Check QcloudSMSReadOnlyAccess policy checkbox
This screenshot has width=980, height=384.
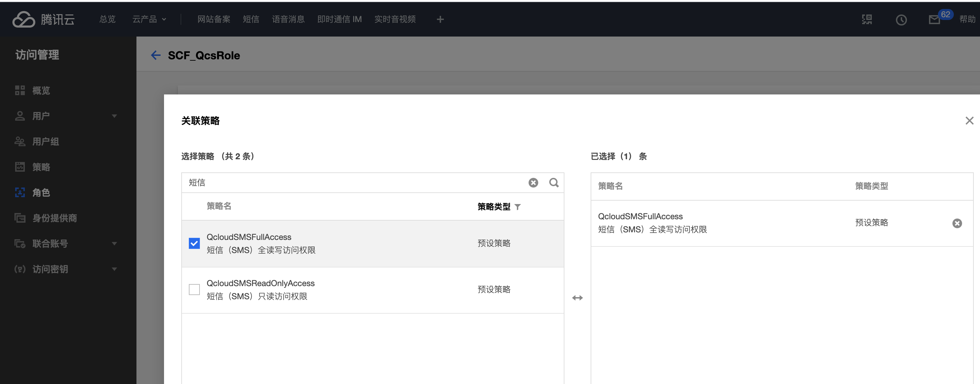(194, 290)
